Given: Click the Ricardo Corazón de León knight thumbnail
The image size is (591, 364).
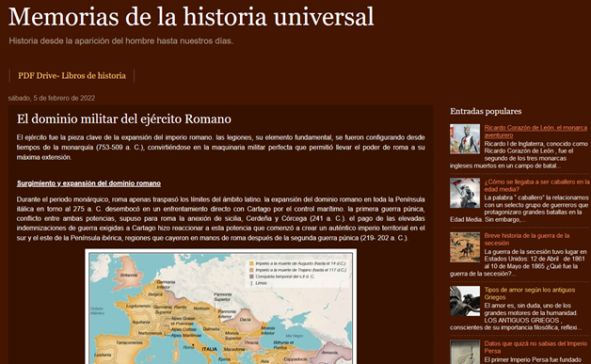Looking at the screenshot, I should pyautogui.click(x=465, y=139).
